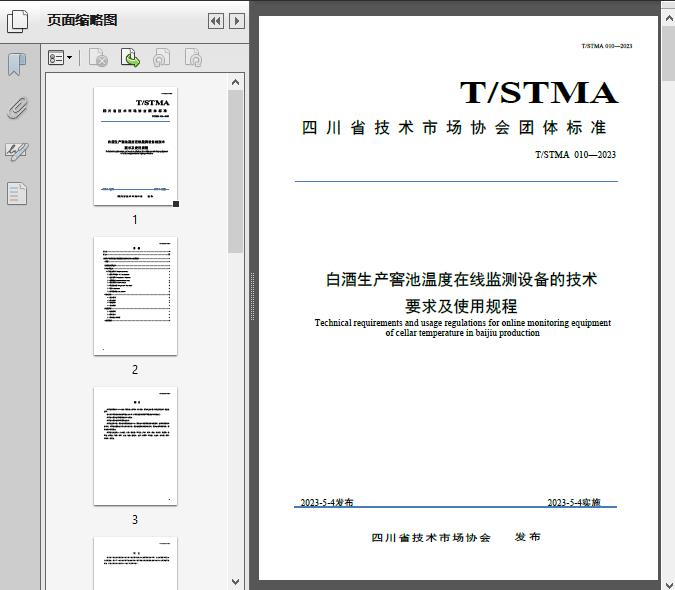
Task: Open the Content document panel icon
Action: click(x=17, y=193)
